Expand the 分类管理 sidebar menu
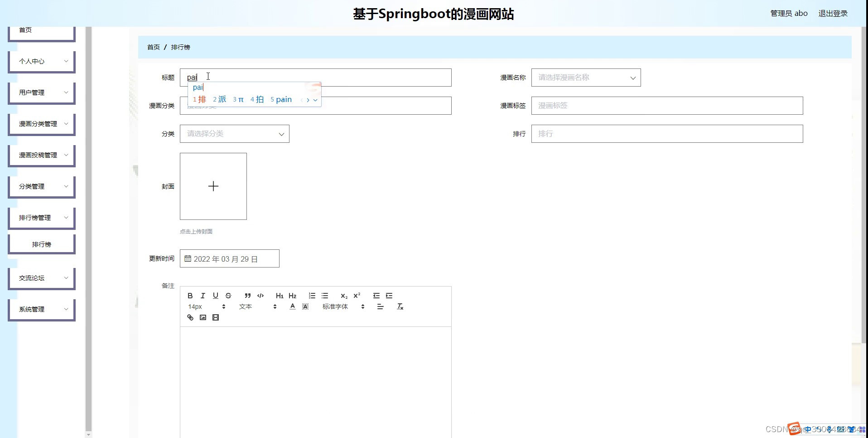The height and width of the screenshot is (438, 868). (42, 186)
